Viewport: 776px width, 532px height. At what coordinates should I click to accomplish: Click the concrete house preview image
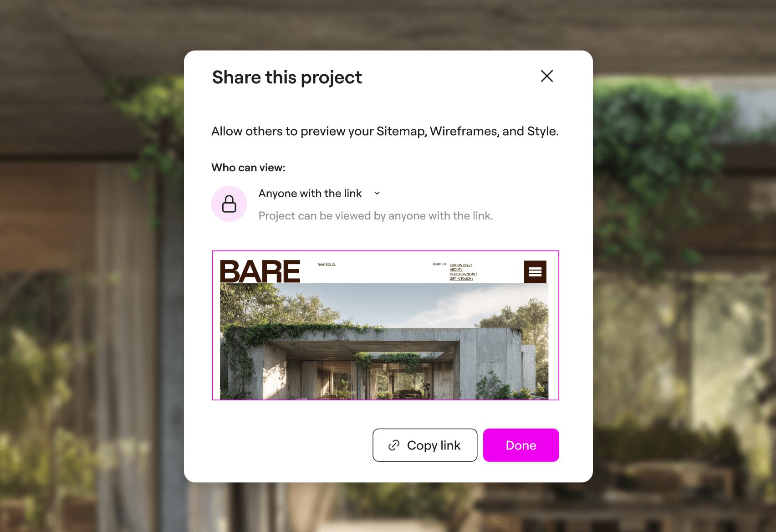(384, 342)
